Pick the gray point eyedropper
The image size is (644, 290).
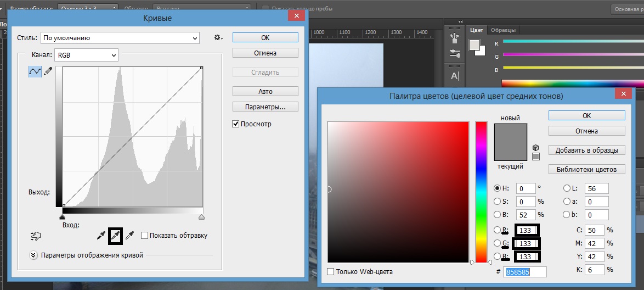pyautogui.click(x=115, y=236)
